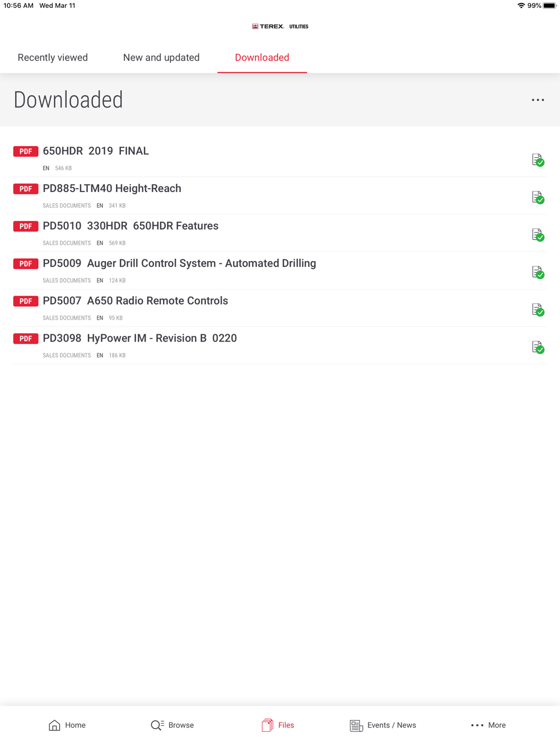
Task: Tap downloaded status icon for PD3098 HyPower IM
Action: pyautogui.click(x=538, y=348)
